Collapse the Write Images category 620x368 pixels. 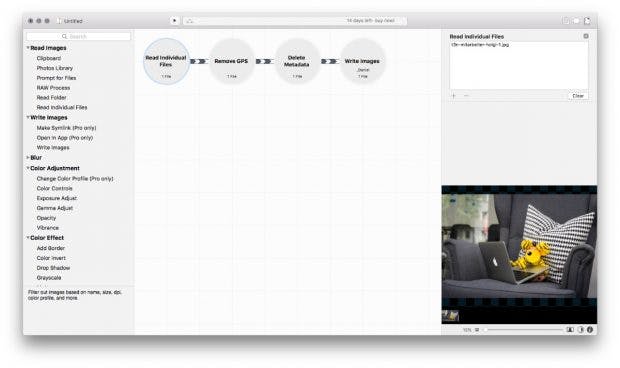(x=28, y=117)
